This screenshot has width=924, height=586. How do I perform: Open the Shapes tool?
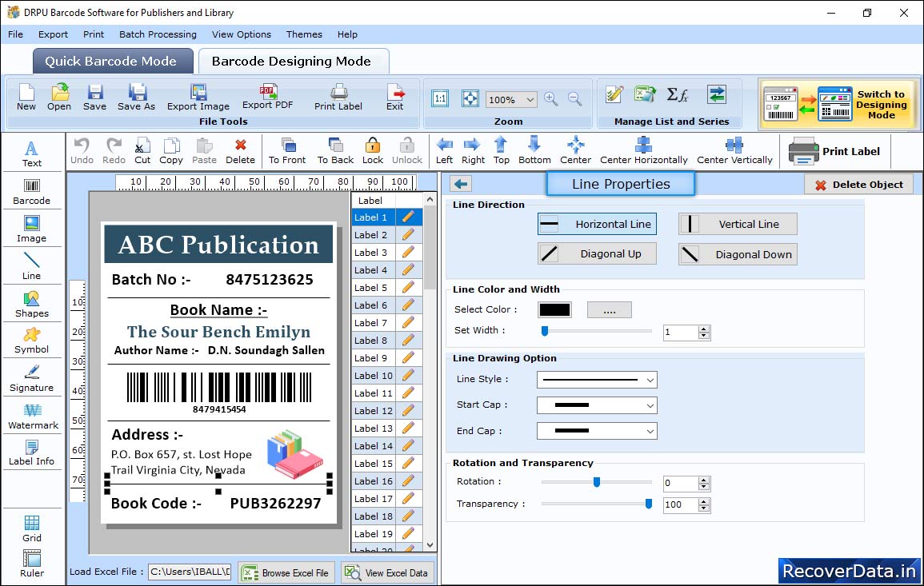pyautogui.click(x=32, y=304)
